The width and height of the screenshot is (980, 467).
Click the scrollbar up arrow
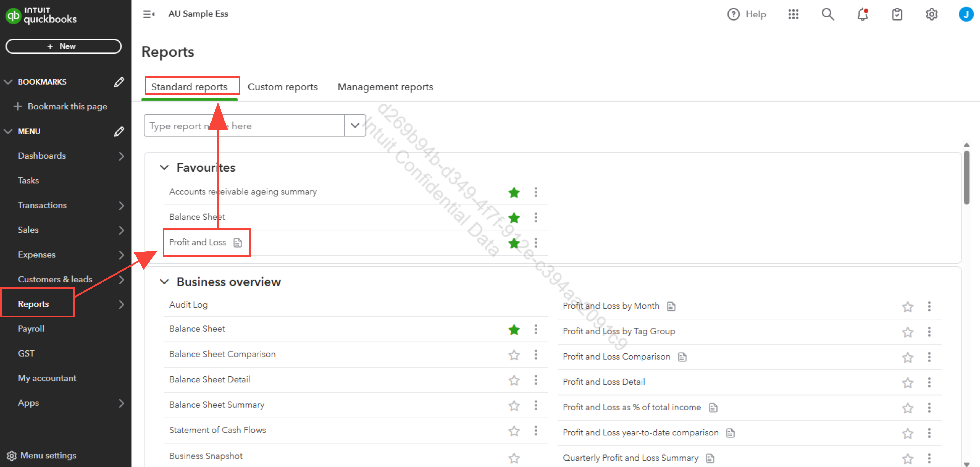coord(966,145)
